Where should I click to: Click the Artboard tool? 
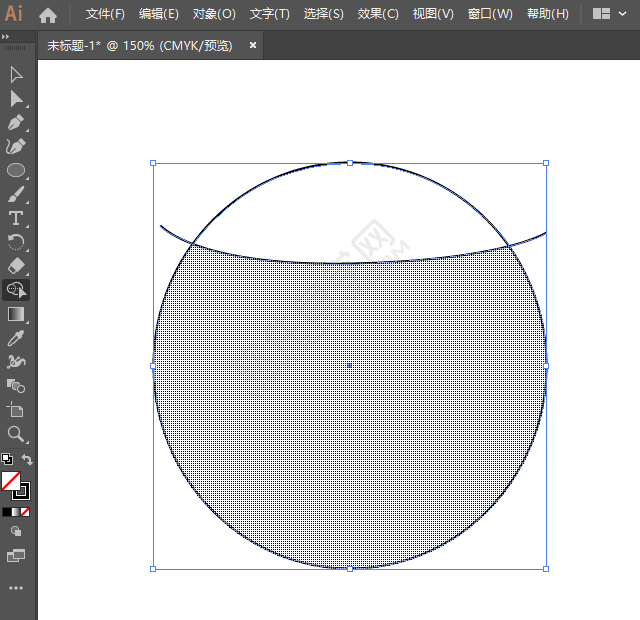click(16, 410)
